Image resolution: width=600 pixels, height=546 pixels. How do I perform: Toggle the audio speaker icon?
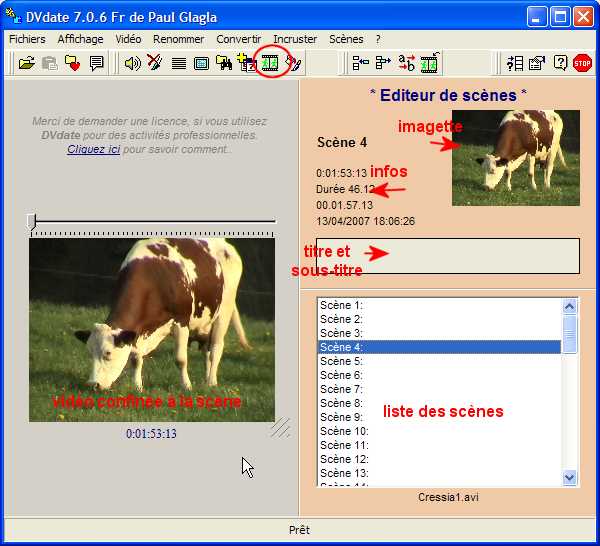132,63
